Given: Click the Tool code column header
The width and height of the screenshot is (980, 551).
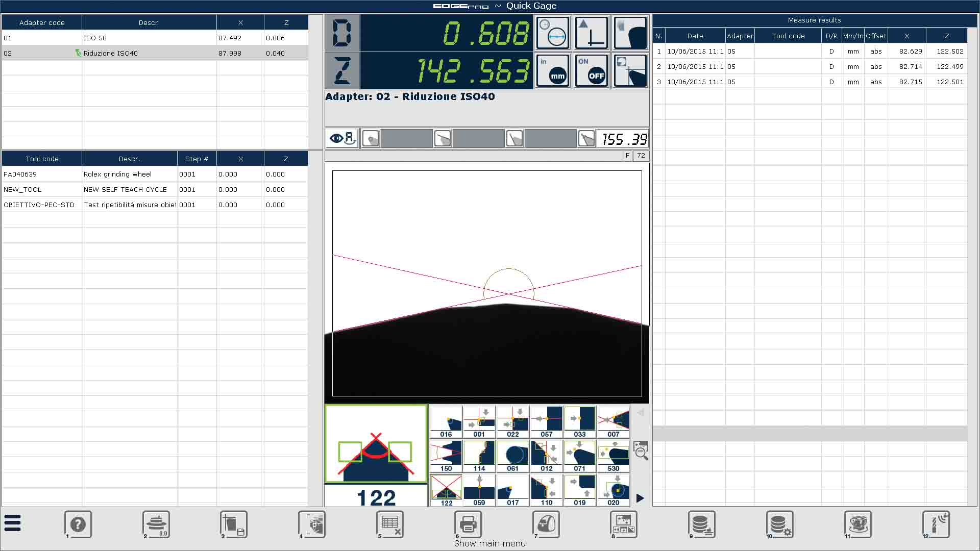Looking at the screenshot, I should coord(42,159).
